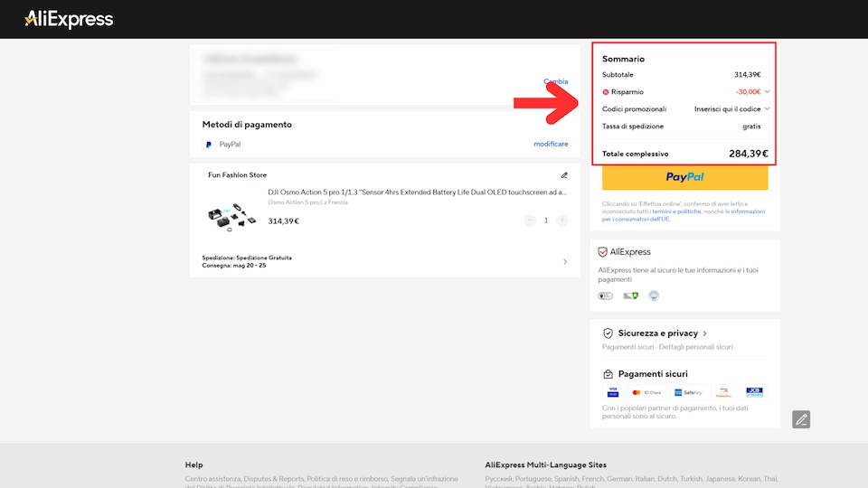This screenshot has width=868, height=488.
Task: Click the Visa payment logo
Action: pos(613,392)
